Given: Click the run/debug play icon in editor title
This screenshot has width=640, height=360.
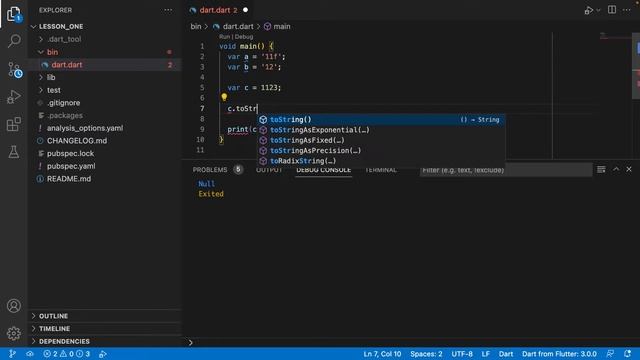Looking at the screenshot, I should click(x=589, y=10).
